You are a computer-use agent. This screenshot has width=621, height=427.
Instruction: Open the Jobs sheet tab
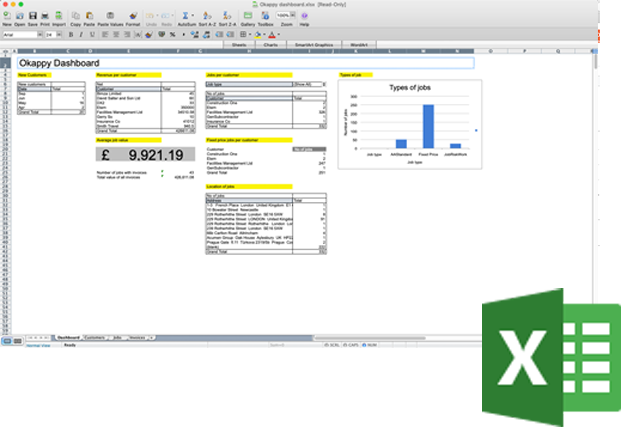point(117,337)
